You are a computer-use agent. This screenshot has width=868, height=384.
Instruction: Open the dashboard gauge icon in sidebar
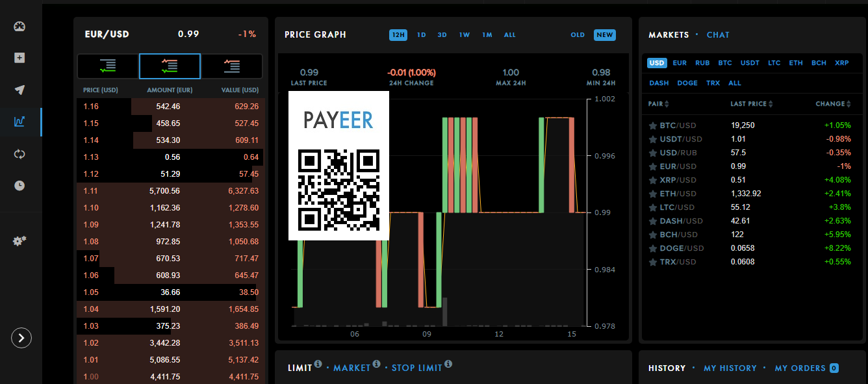click(19, 27)
